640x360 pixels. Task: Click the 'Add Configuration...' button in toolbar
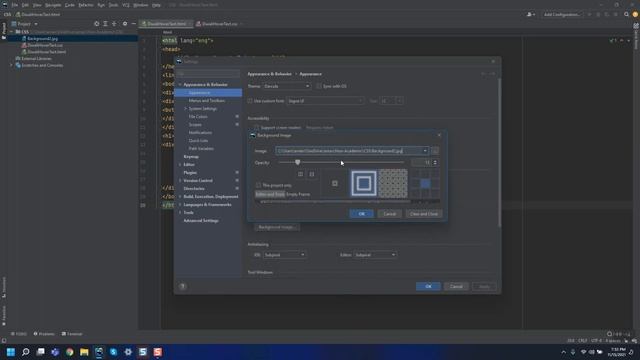tap(562, 14)
